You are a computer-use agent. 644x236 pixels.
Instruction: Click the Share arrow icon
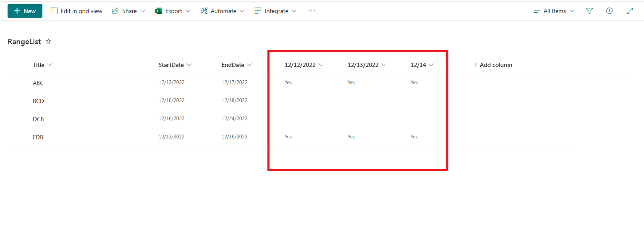point(115,11)
